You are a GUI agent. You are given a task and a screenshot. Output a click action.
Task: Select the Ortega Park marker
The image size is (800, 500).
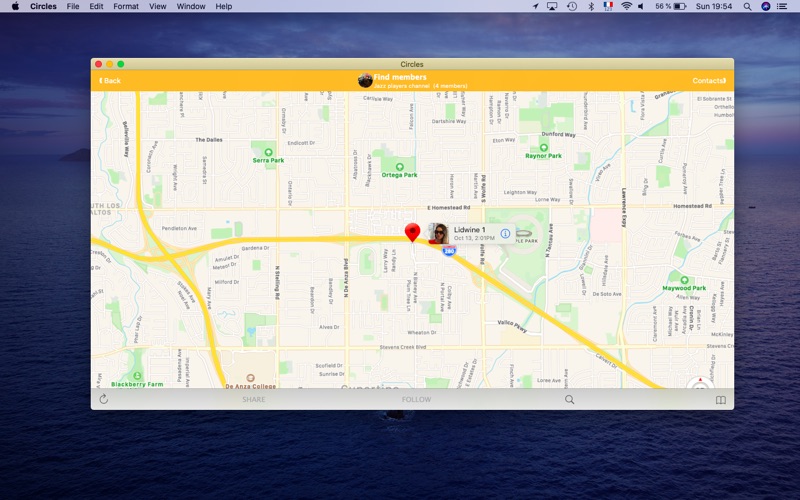[399, 167]
